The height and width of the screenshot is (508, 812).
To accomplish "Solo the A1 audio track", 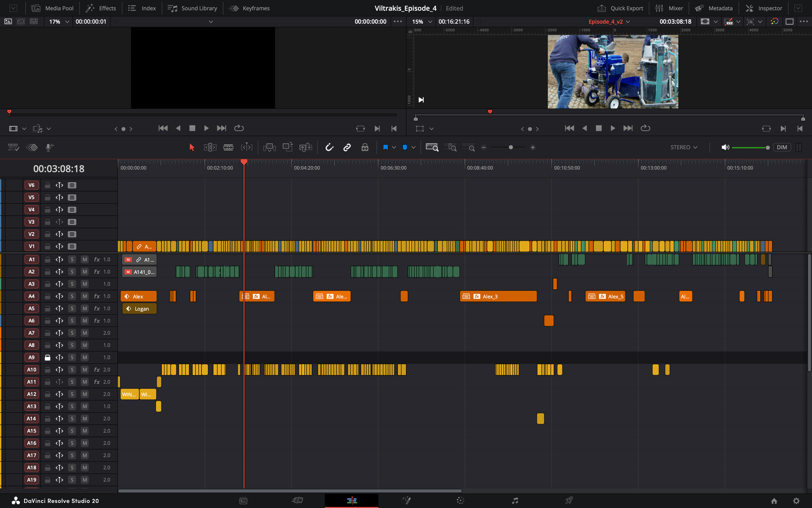I will [x=72, y=259].
